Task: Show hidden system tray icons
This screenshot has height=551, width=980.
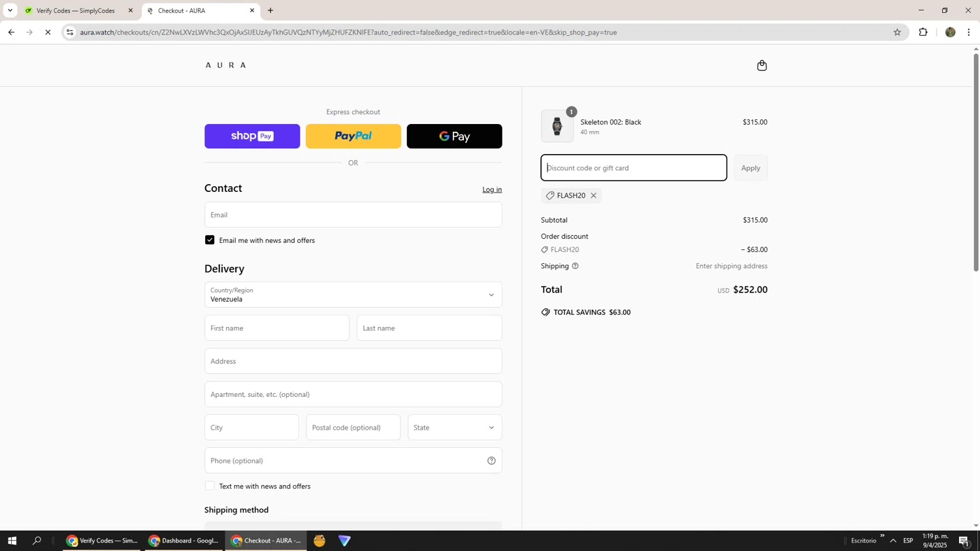Action: (x=893, y=541)
